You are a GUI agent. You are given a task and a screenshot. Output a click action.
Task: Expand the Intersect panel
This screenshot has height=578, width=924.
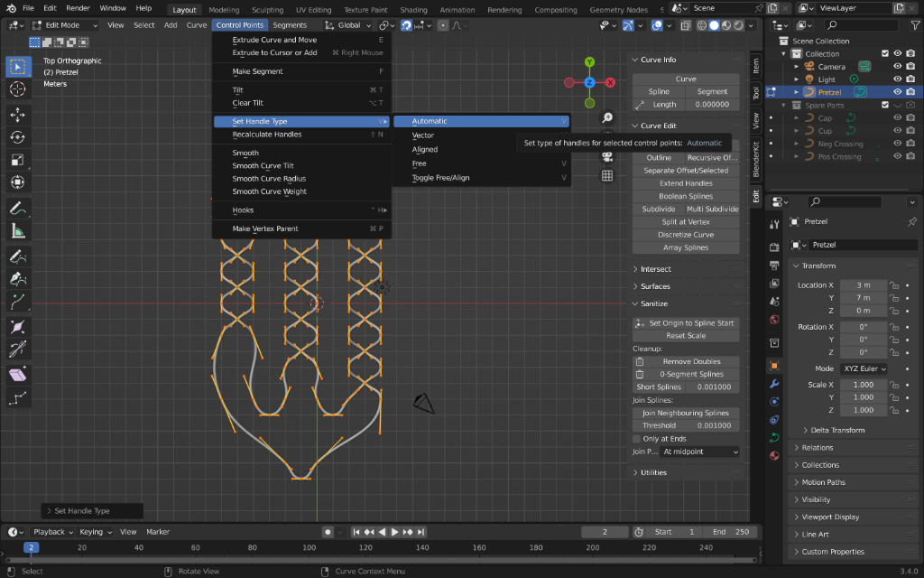click(655, 269)
